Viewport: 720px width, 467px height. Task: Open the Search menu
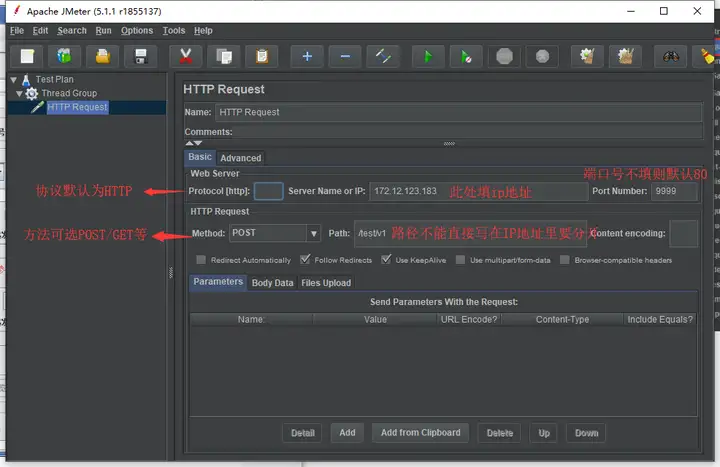click(x=72, y=31)
